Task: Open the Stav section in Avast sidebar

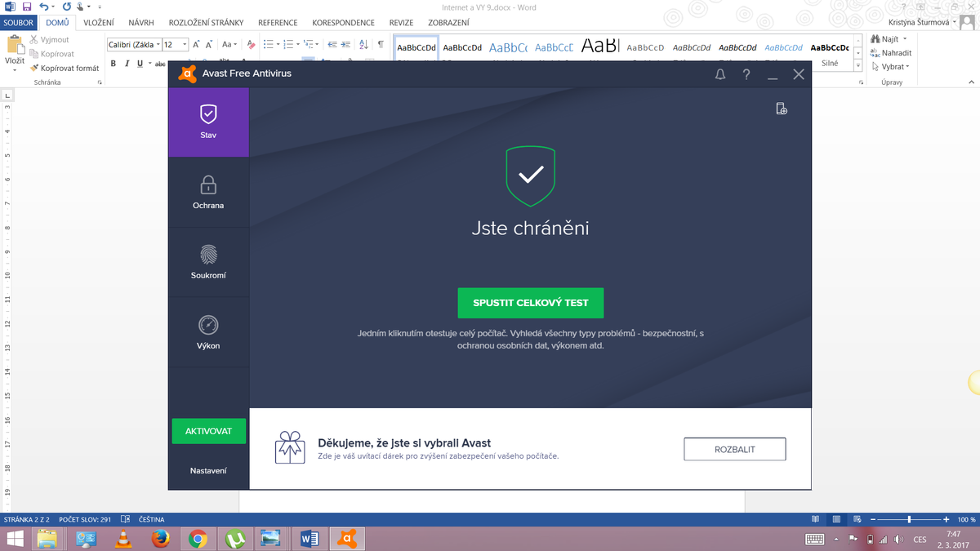Action: 208,122
